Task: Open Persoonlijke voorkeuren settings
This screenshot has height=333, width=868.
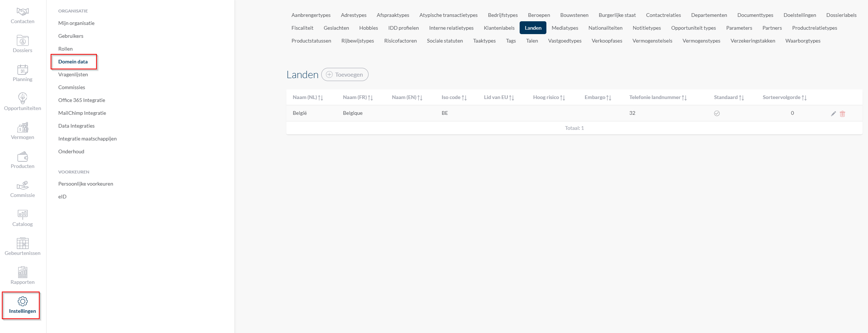Action: [85, 184]
